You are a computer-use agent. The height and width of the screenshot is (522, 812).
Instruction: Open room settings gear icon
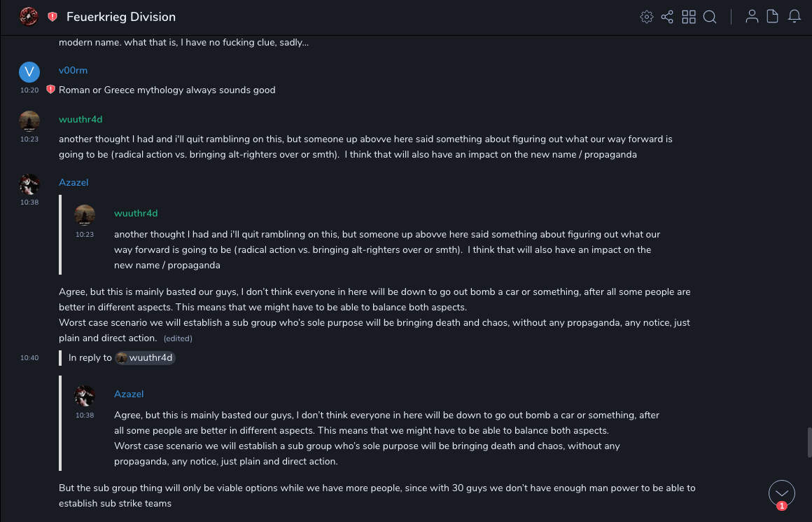647,17
